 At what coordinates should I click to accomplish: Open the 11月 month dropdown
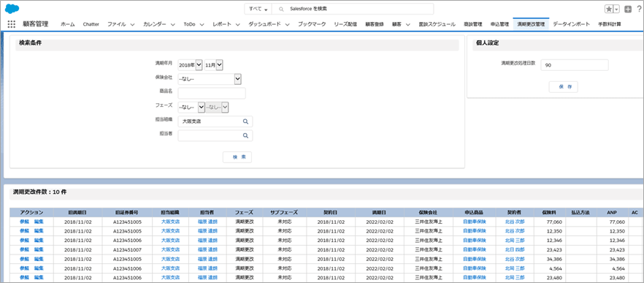pos(213,64)
